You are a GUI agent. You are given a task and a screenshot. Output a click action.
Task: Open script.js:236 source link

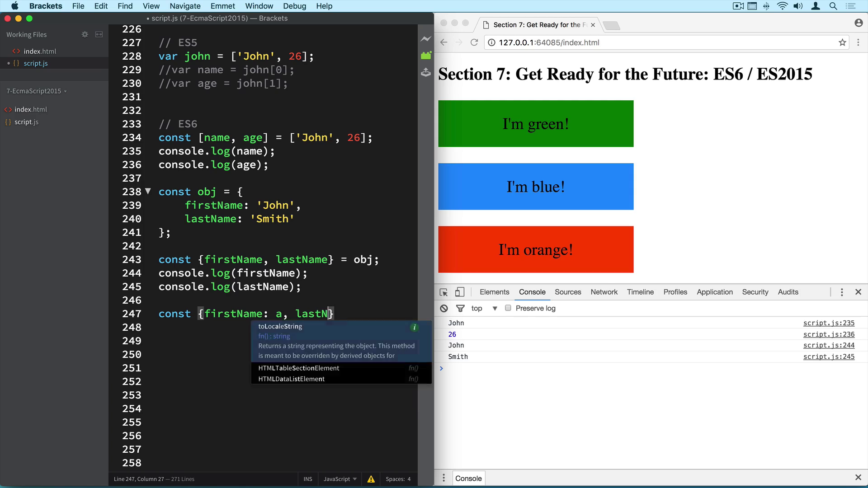[x=829, y=334]
